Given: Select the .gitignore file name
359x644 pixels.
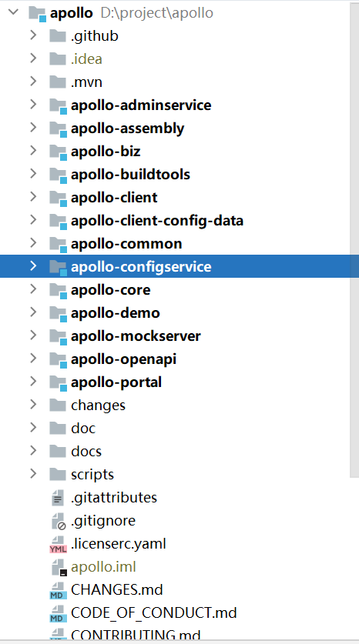Looking at the screenshot, I should click(x=103, y=521).
